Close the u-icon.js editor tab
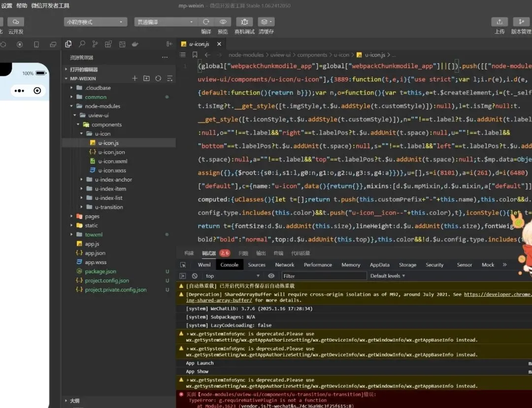Image resolution: width=532 pixels, height=408 pixels. coord(219,44)
